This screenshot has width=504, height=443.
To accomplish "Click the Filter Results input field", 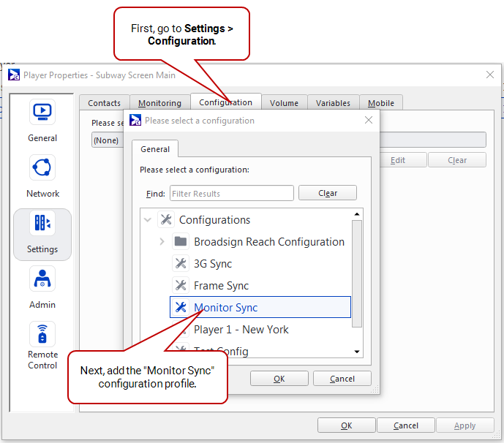I will click(231, 193).
